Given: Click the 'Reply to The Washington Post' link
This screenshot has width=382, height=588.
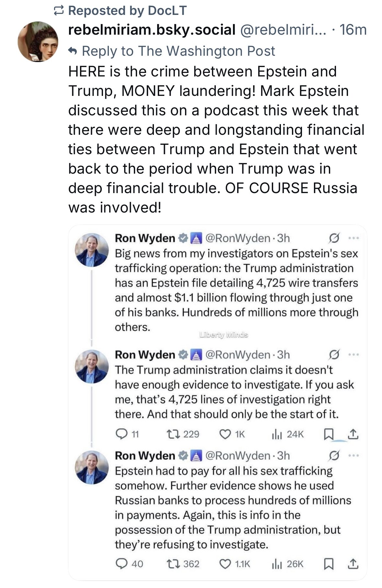Looking at the screenshot, I should pos(178,51).
